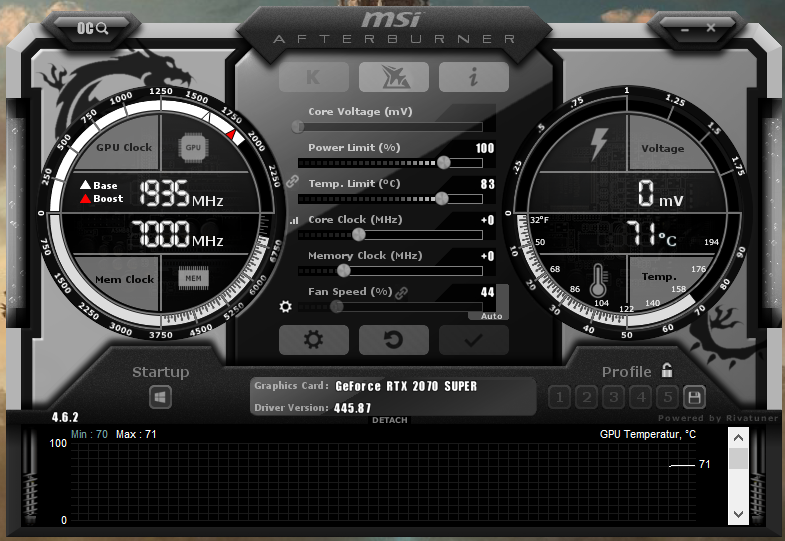
Task: Show the information i button
Action: (474, 77)
